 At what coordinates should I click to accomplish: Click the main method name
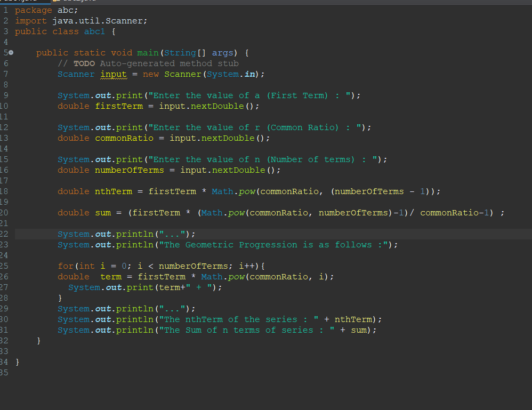[148, 53]
